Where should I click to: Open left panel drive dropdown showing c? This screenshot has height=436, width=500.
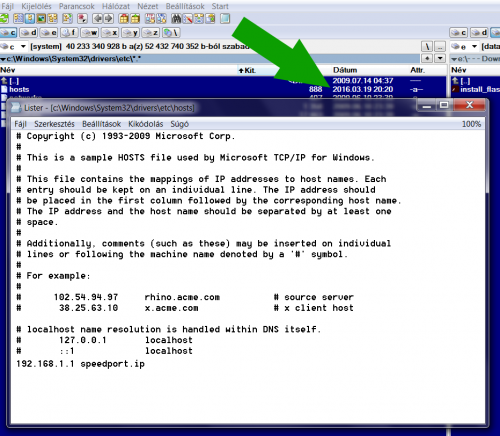14,46
